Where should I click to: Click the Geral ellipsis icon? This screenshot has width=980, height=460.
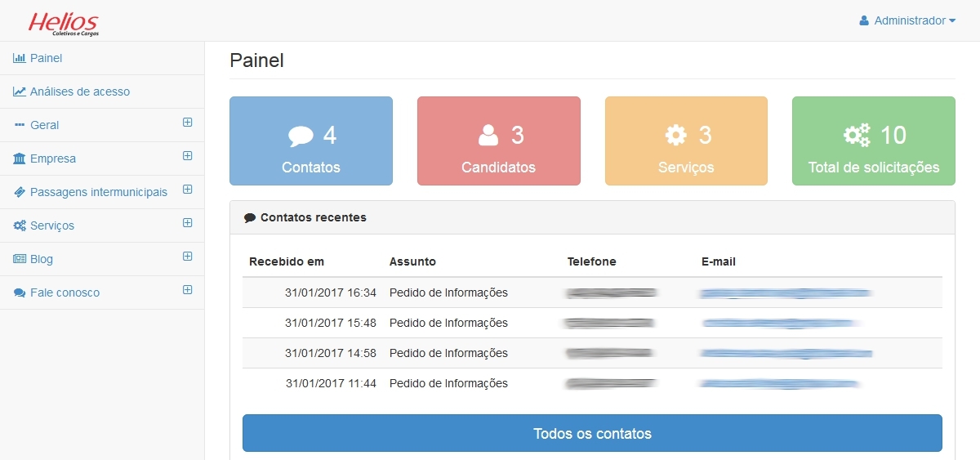tap(20, 125)
